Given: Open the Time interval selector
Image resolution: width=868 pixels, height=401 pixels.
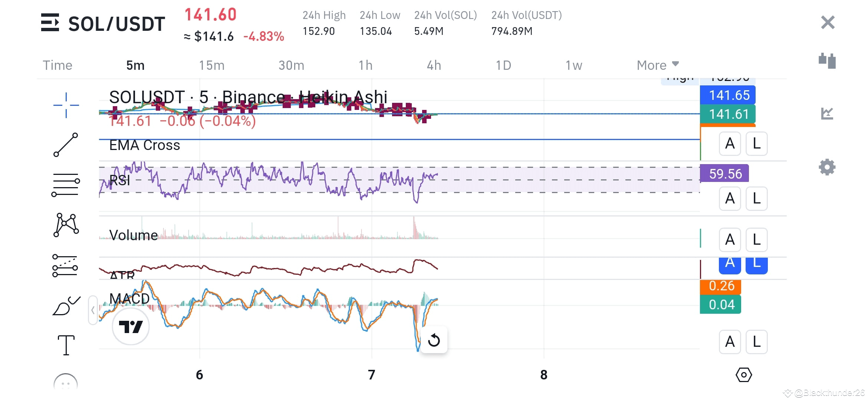Looking at the screenshot, I should tap(57, 65).
